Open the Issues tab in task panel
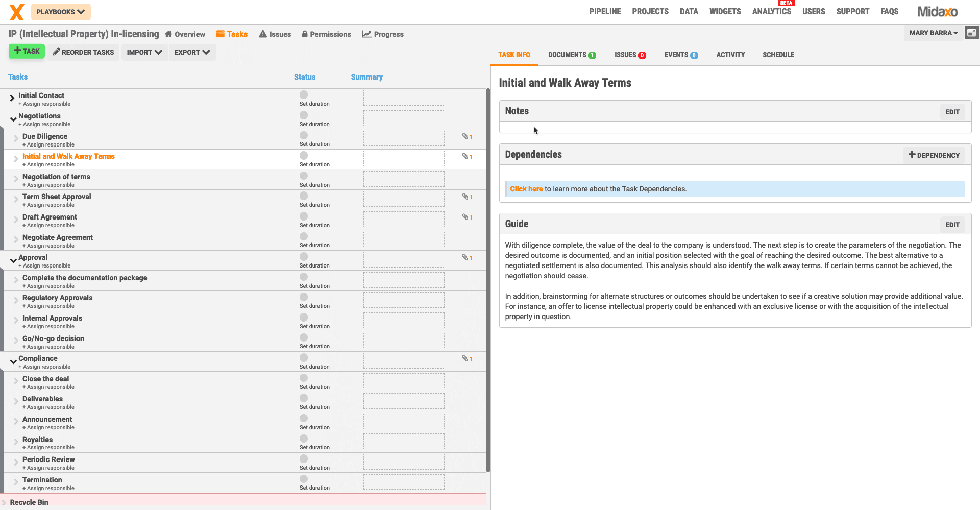Screen dimensions: 980x510 pyautogui.click(x=630, y=55)
